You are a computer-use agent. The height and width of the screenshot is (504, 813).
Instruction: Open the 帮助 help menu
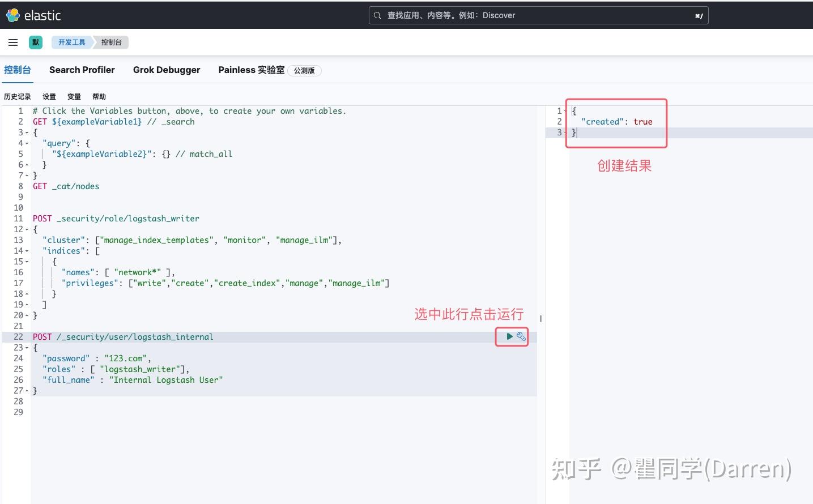point(99,96)
